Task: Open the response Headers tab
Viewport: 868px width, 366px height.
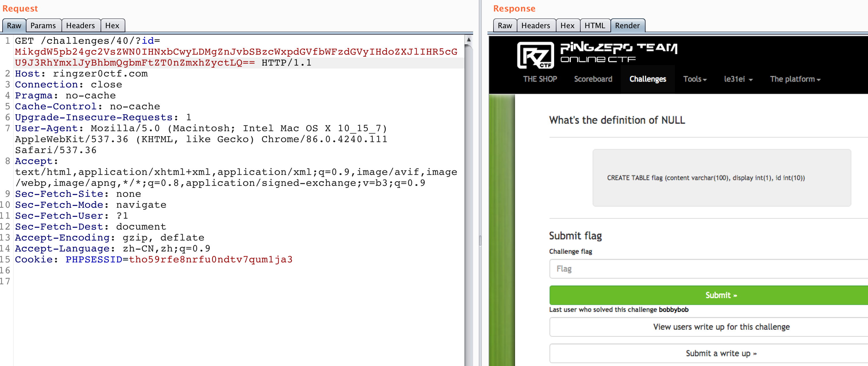Action: pos(535,26)
